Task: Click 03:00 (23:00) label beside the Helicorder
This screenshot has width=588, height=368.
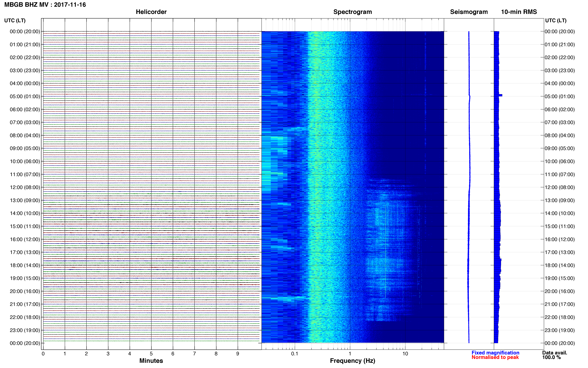Action: (25, 71)
